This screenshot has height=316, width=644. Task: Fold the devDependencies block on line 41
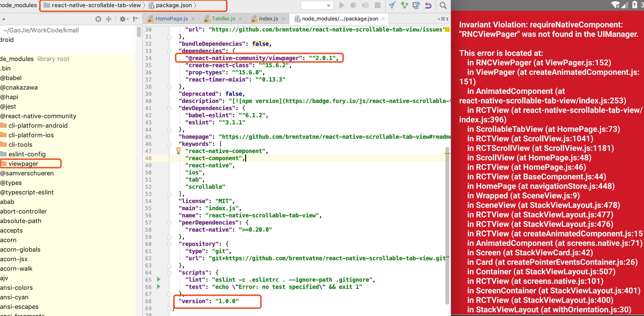tap(169, 108)
